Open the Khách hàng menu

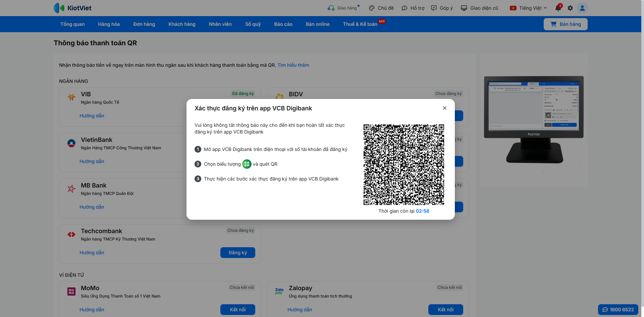[182, 24]
